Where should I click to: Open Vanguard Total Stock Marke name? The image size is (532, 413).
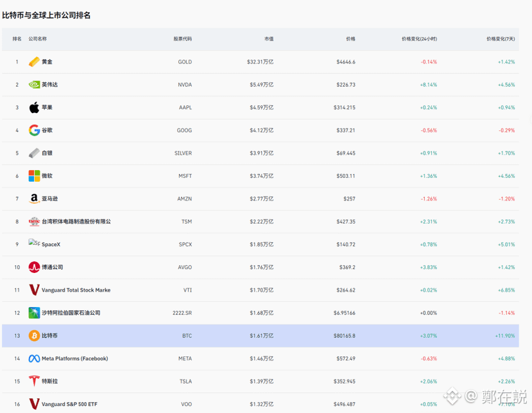[x=76, y=290]
